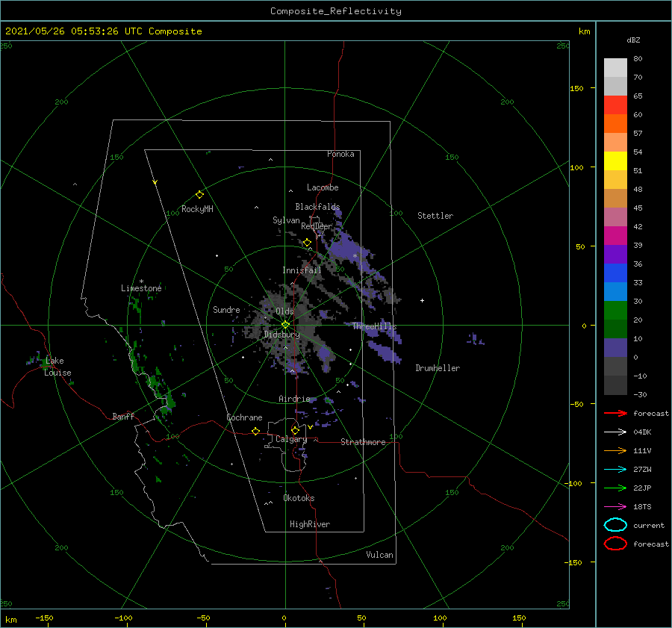
Task: Click the Lacombe label
Action: click(323, 187)
